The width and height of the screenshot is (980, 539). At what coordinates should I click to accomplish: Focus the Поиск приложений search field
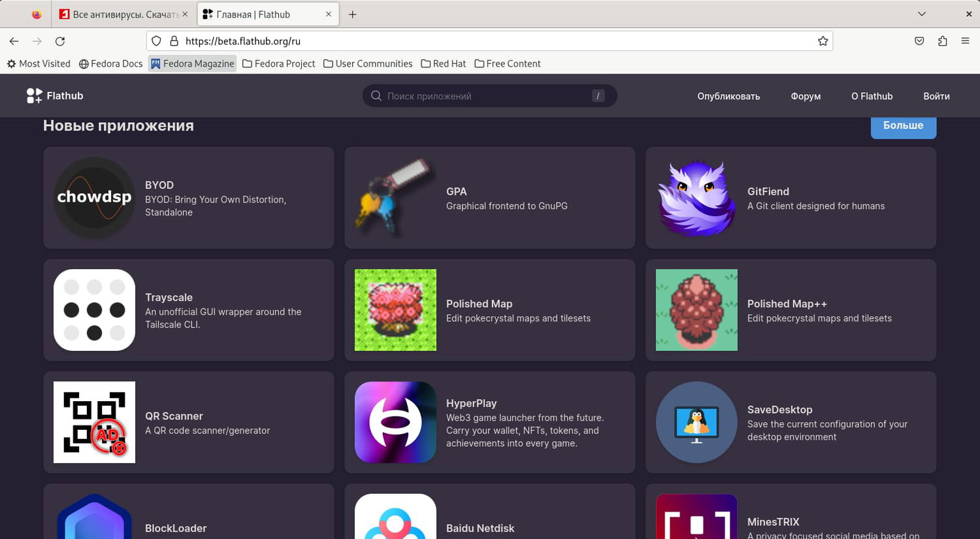click(489, 96)
